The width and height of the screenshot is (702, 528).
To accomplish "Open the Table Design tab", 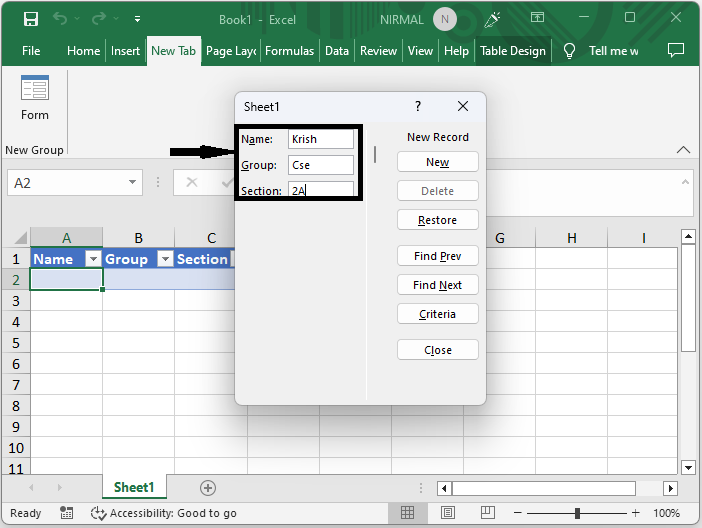I will pos(513,51).
